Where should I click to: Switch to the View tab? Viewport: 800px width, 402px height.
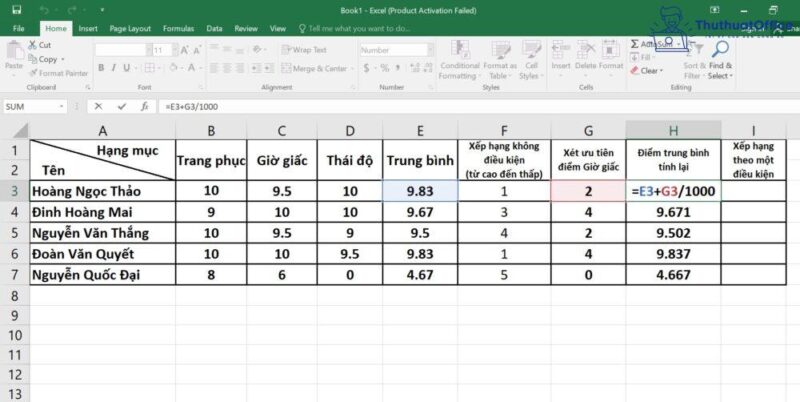278,29
